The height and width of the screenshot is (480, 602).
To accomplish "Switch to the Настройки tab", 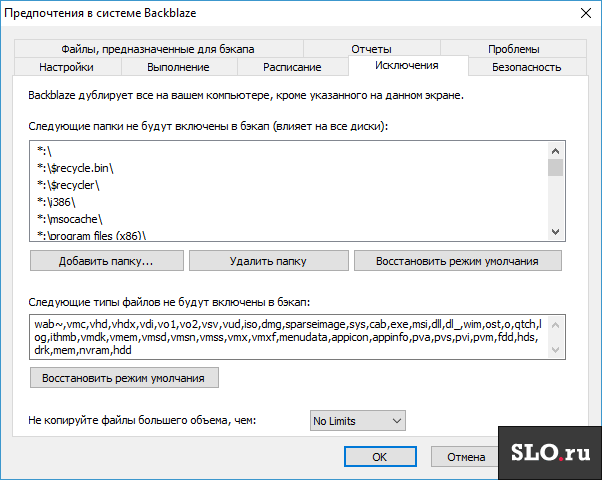I will 66,67.
